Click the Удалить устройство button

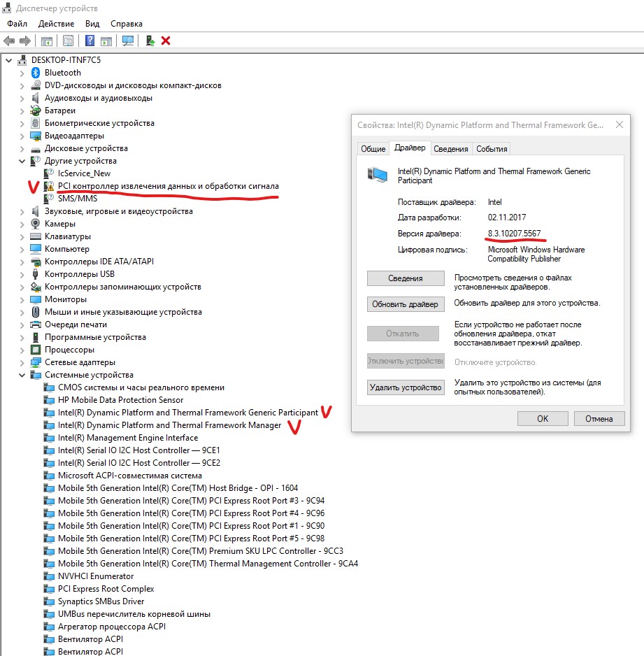click(406, 387)
